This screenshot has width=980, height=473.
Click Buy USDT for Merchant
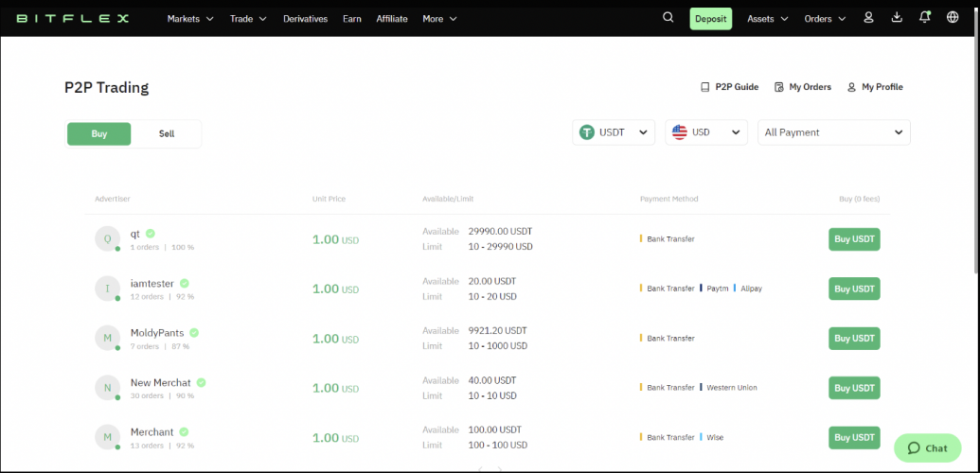[854, 437]
